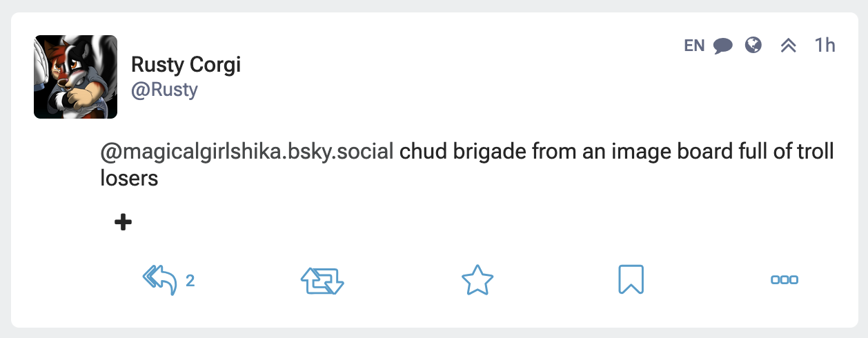Open the profile via Rusty Corgi display name
Viewport: 868px width, 338px height.
pos(186,66)
